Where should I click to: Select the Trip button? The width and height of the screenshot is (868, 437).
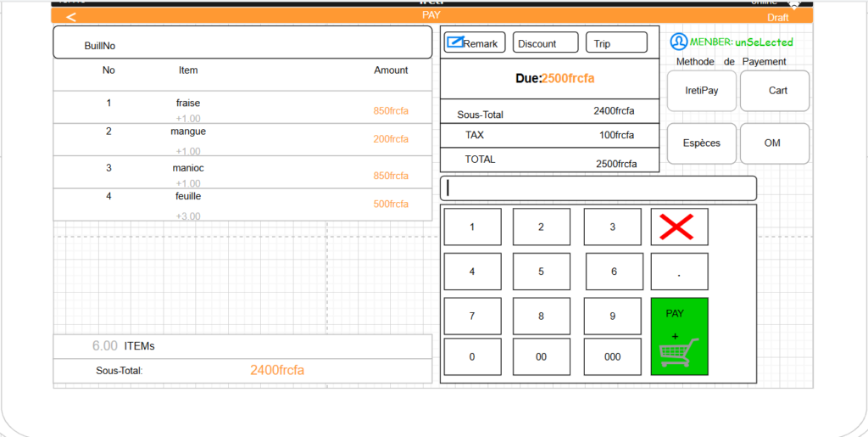click(615, 43)
